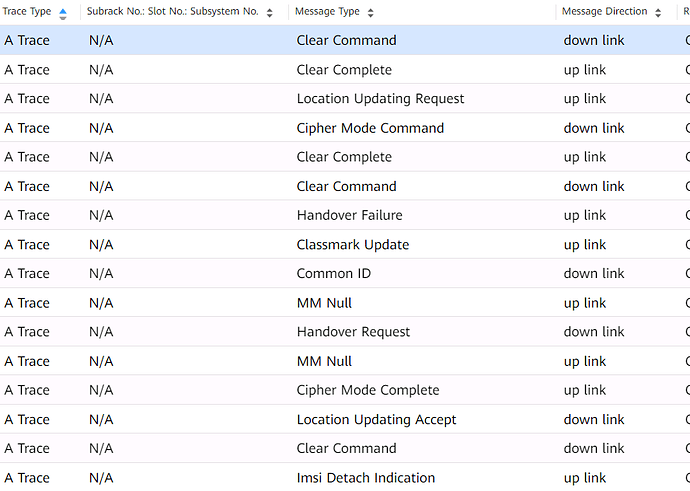The height and width of the screenshot is (491, 690).
Task: Select the Location Updating Accept row
Action: pos(345,419)
